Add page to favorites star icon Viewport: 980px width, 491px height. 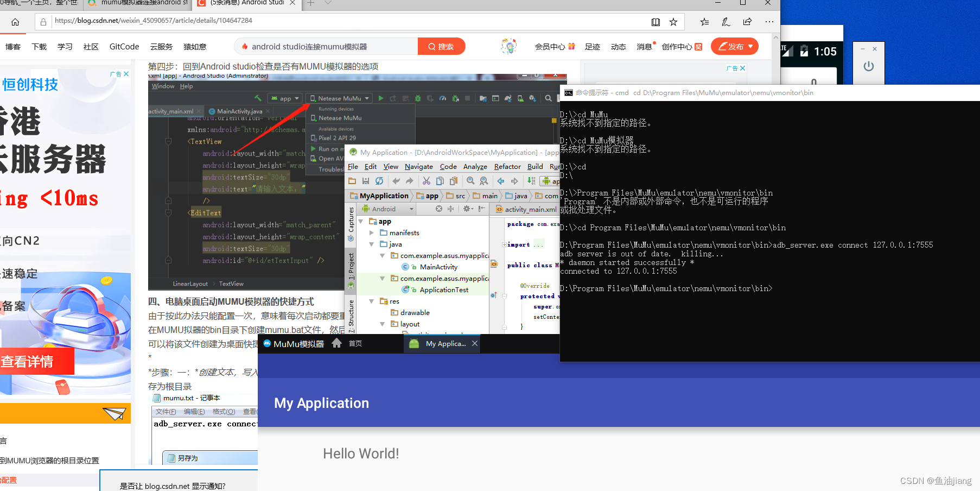pyautogui.click(x=673, y=22)
